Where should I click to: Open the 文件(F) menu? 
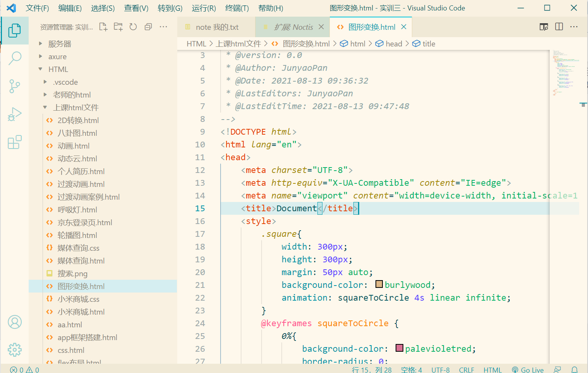point(37,8)
